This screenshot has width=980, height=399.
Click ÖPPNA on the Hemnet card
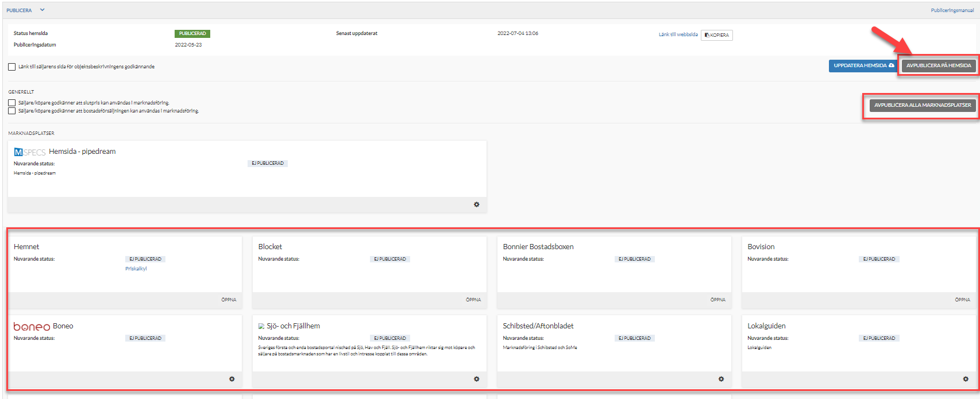click(x=229, y=300)
